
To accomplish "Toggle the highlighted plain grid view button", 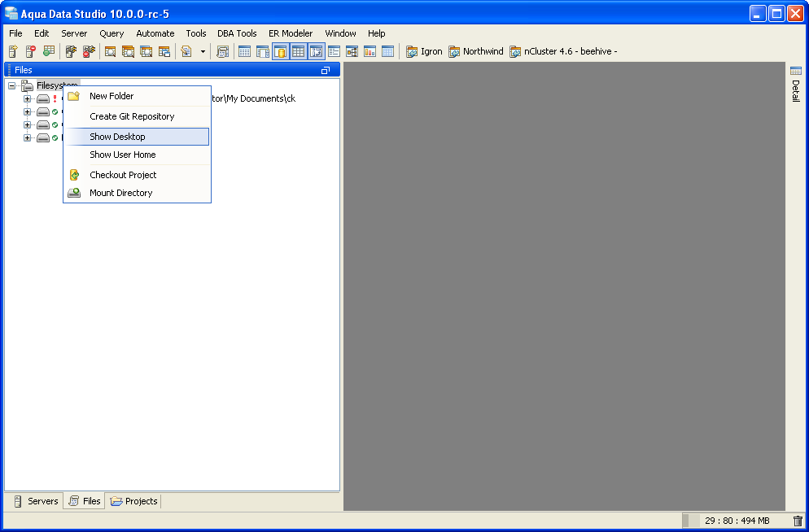I will click(298, 51).
